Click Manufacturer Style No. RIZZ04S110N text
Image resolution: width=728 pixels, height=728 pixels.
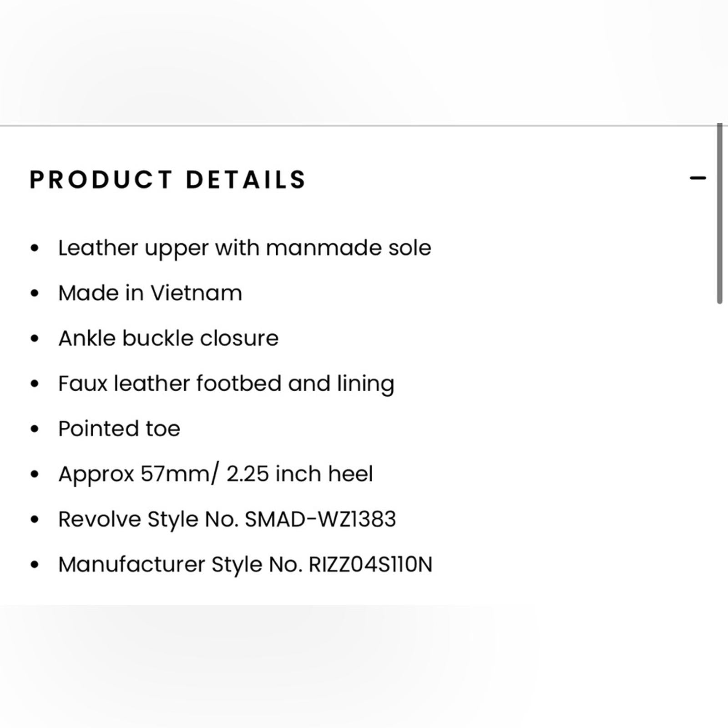245,565
